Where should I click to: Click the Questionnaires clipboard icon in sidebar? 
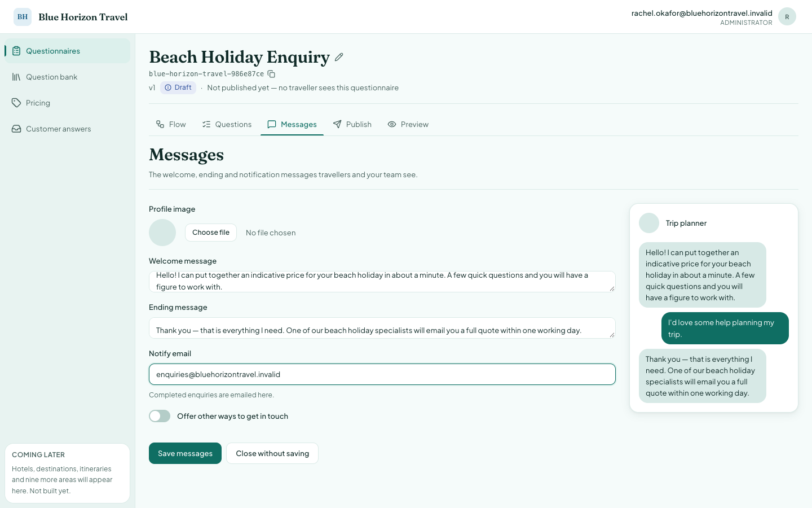pos(16,51)
